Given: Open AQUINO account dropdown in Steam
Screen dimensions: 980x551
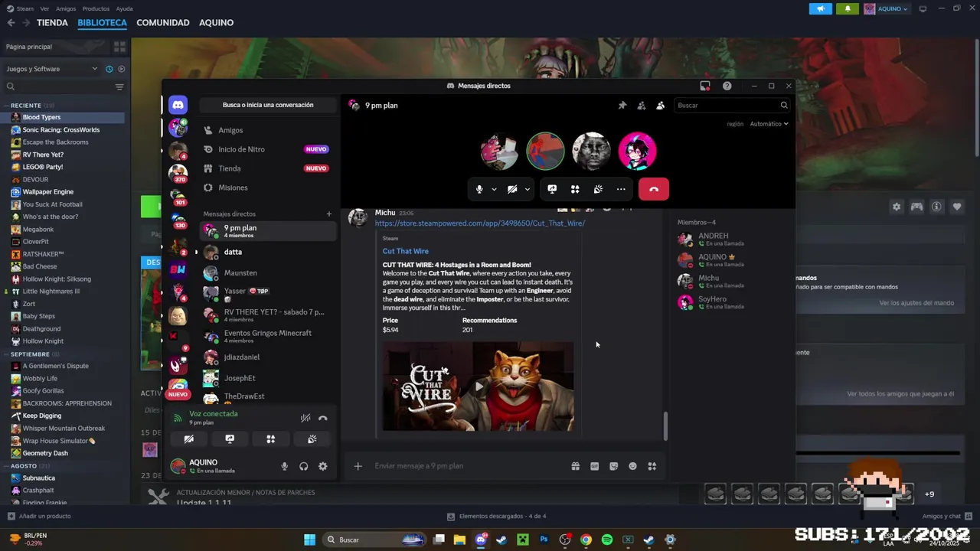Looking at the screenshot, I should (887, 9).
